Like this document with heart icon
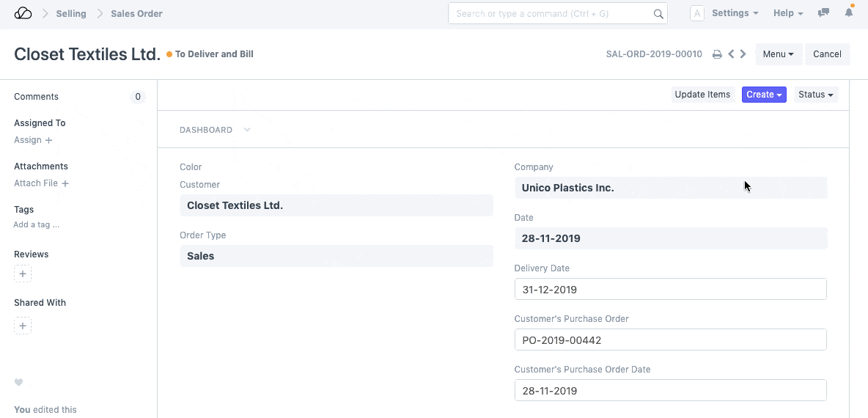Screen dimensions: 868x418 tap(19, 382)
